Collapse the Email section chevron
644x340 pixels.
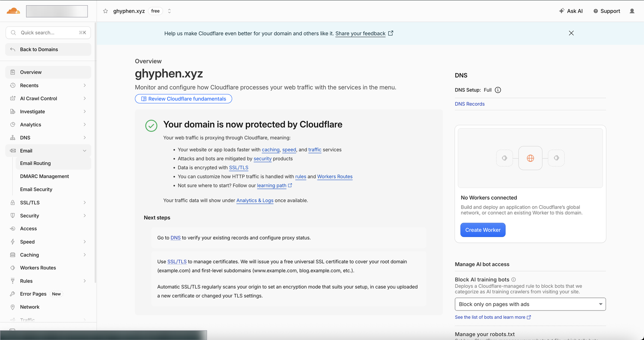coord(85,151)
